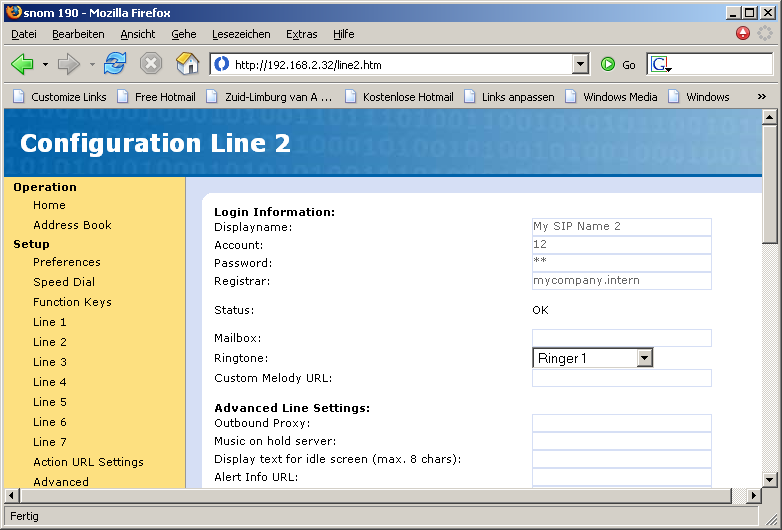This screenshot has width=782, height=530.
Task: Open the Address Book link
Action: [x=72, y=225]
